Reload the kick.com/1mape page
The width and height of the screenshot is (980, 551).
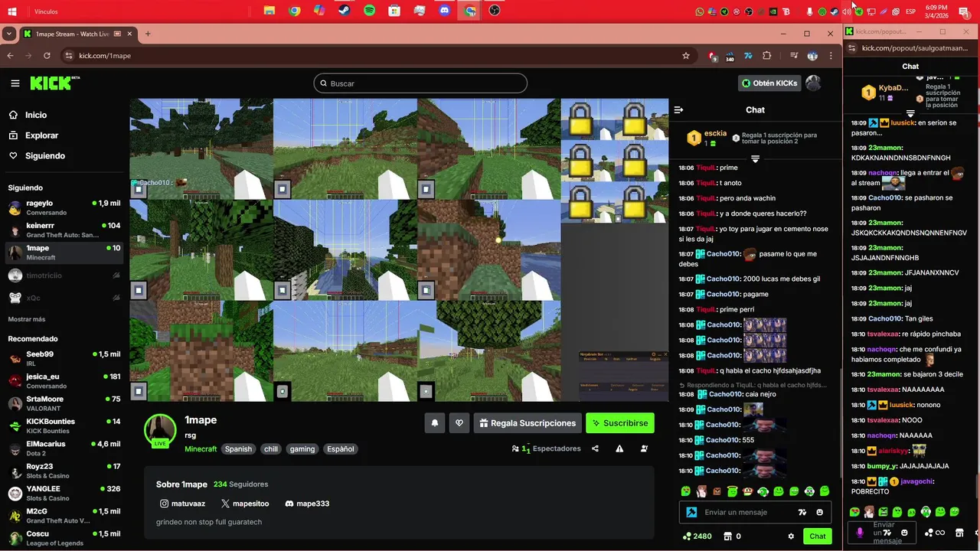[x=47, y=55]
